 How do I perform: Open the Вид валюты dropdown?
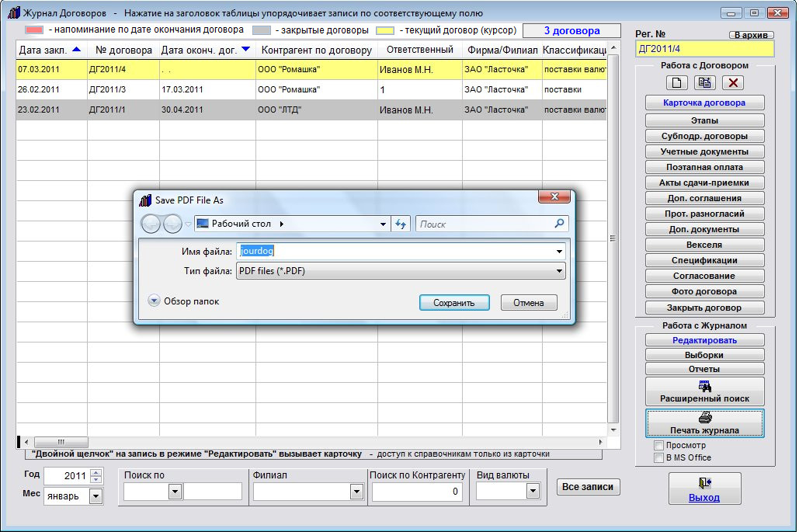[533, 491]
